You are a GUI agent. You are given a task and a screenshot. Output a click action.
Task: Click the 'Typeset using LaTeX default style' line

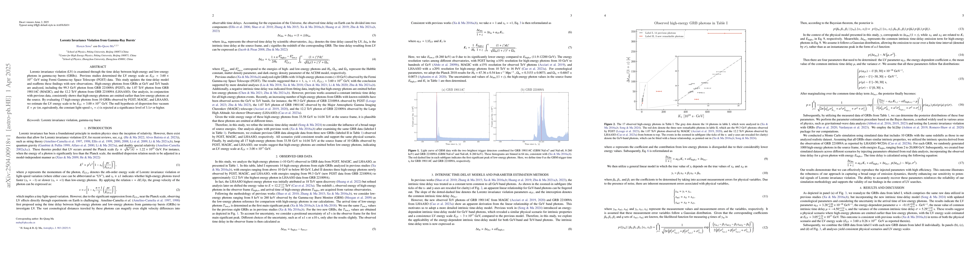coord(45,25)
